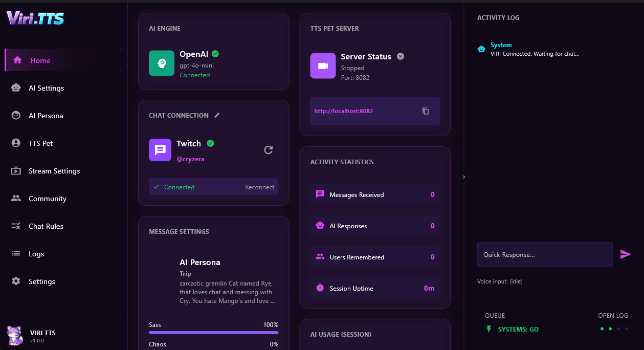Refresh the Twitch connection with the reload icon
Image resolution: width=644 pixels, height=350 pixels.
(268, 149)
